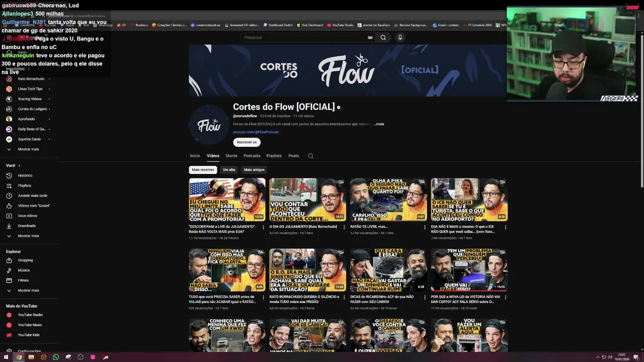
Task: Open WhatsApp from the taskbar
Action: [x=56, y=357]
